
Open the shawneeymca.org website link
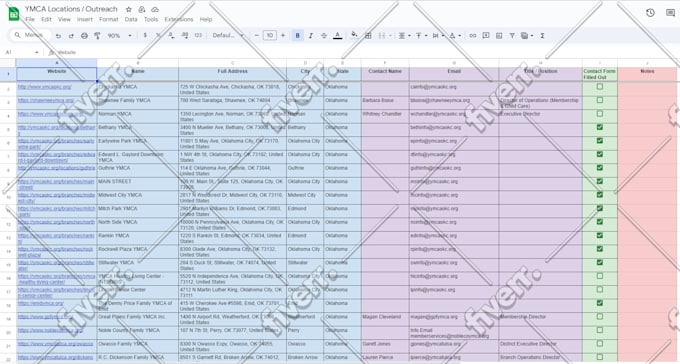pos(46,100)
